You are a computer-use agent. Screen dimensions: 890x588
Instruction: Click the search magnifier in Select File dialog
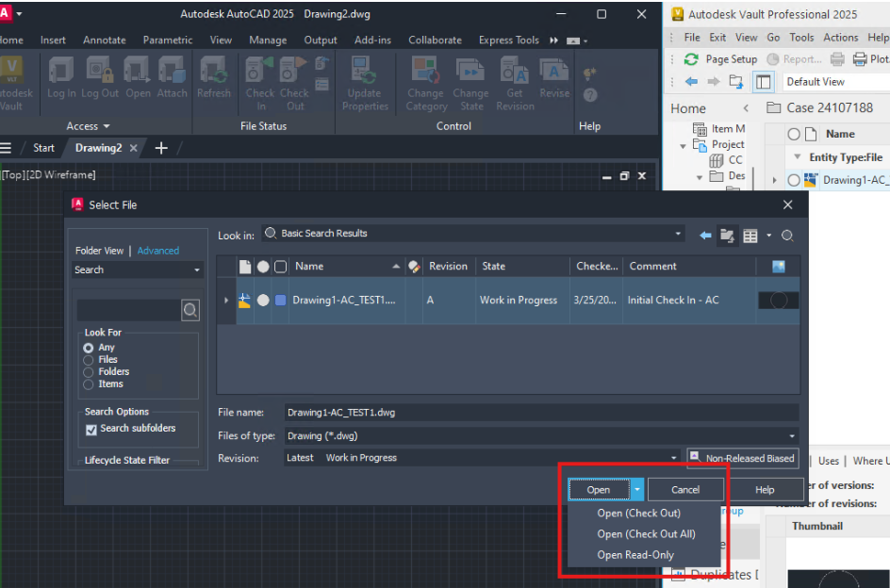point(190,309)
